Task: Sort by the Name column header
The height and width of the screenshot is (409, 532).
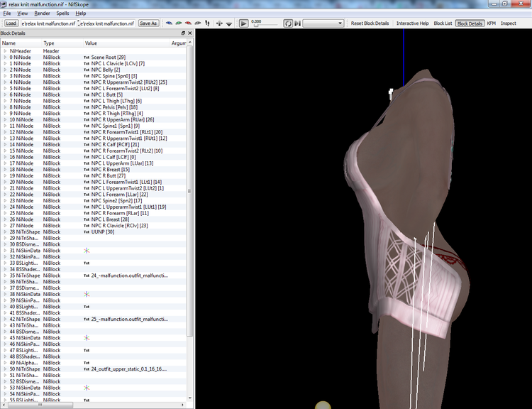Action: [21, 43]
